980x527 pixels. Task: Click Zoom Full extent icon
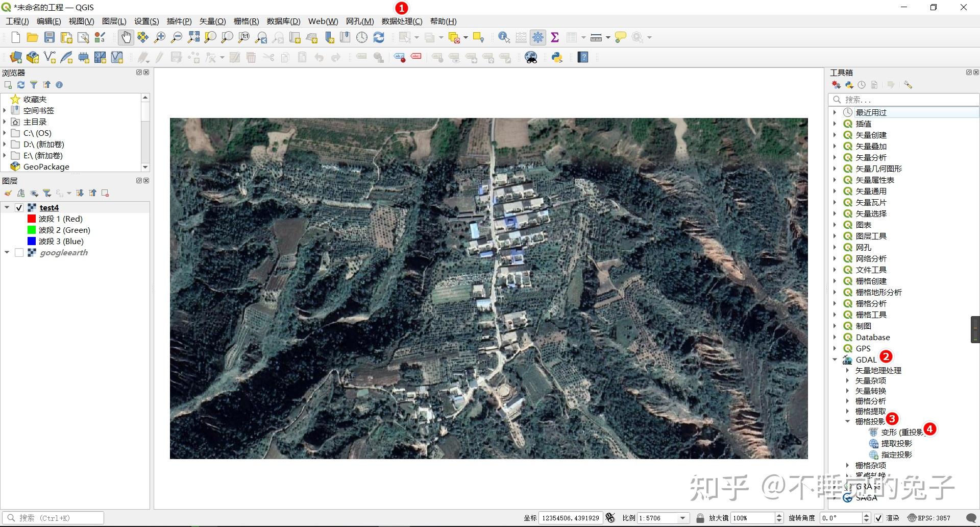[x=193, y=37]
